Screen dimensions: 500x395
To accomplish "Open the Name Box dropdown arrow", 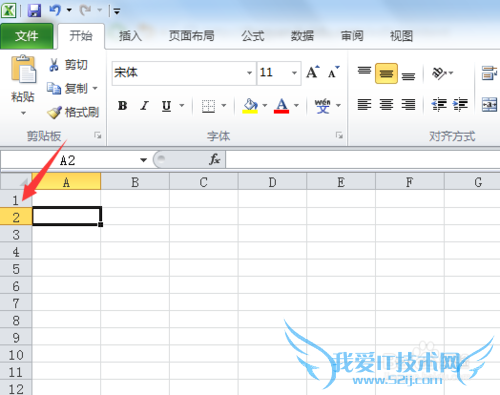I will click(x=143, y=160).
